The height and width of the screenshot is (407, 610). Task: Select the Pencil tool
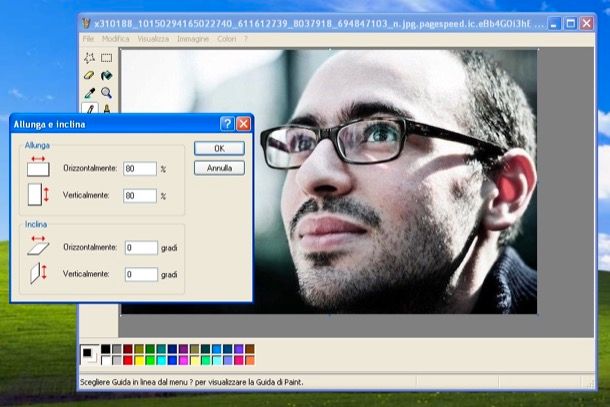(x=89, y=108)
